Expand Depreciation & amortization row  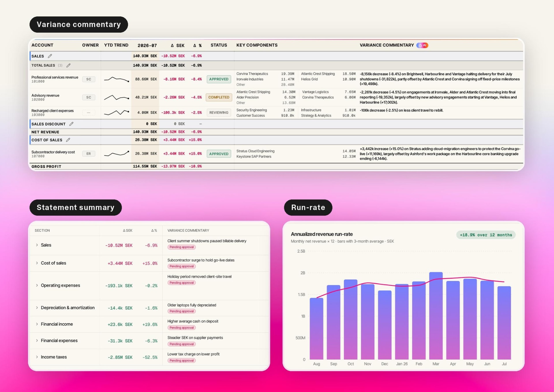coord(37,308)
